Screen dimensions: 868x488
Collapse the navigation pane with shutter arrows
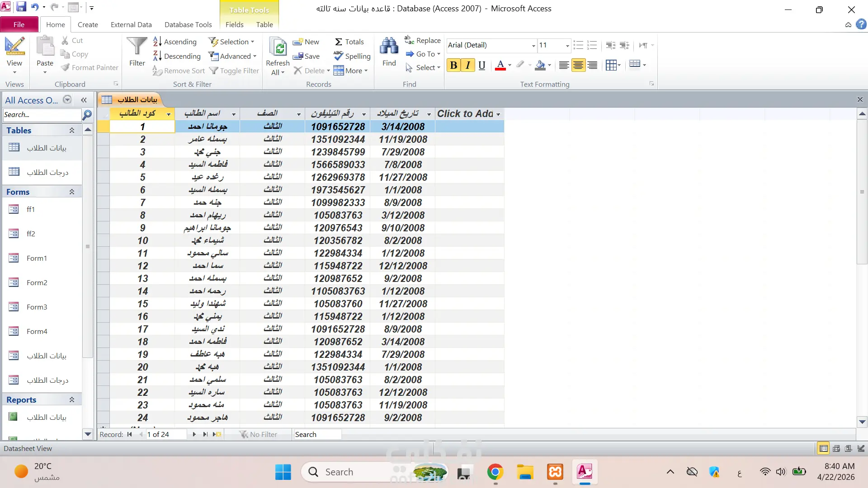point(84,100)
